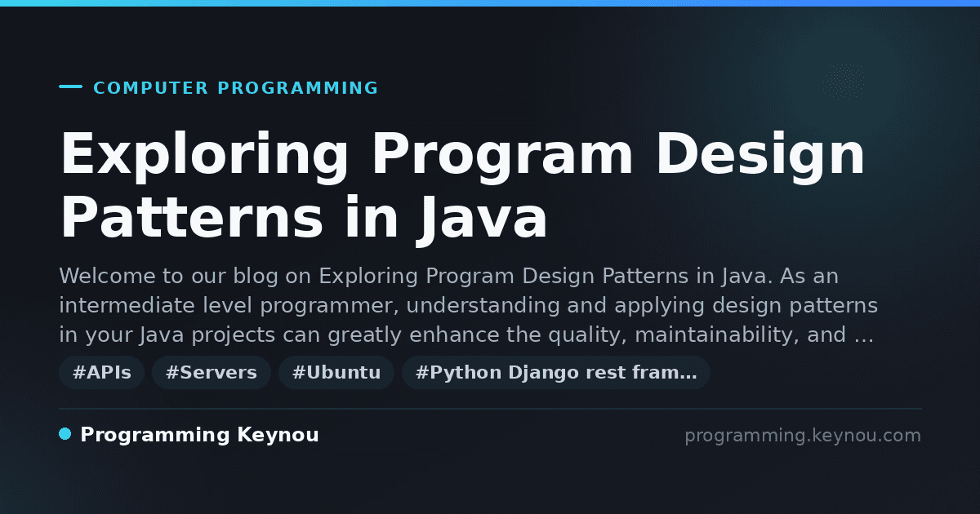This screenshot has width=980, height=514.
Task: Select the #Servers tag
Action: pyautogui.click(x=212, y=373)
